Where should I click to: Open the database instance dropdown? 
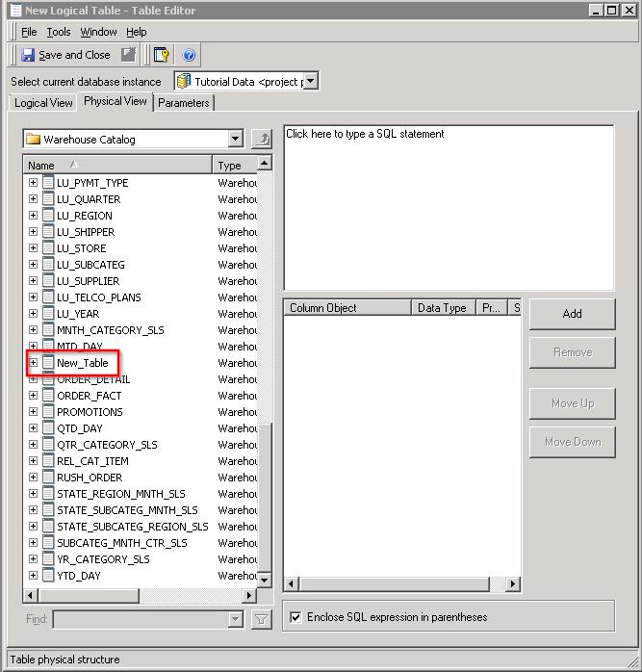[x=311, y=81]
